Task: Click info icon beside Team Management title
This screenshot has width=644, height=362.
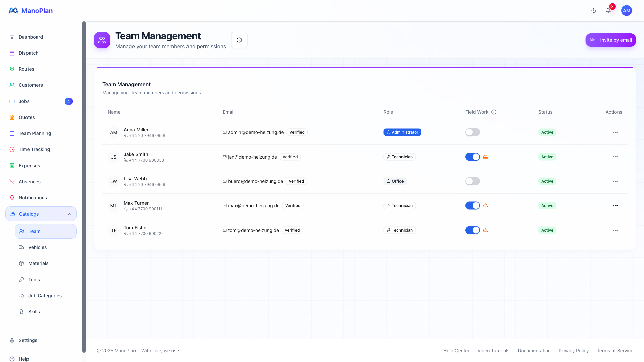Action: click(x=239, y=40)
